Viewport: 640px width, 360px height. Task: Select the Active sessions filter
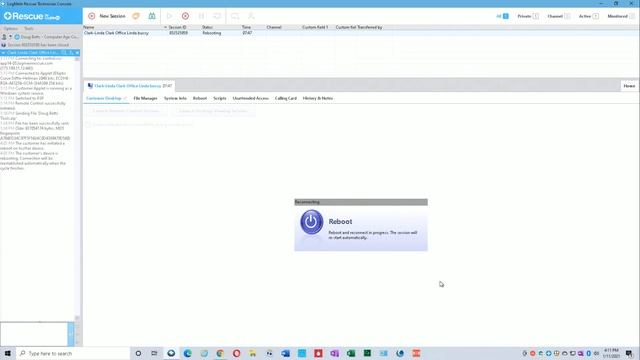click(589, 16)
